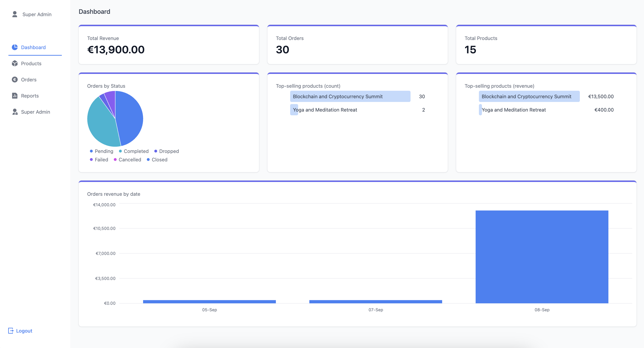Click the top profile avatar icon
This screenshot has width=644, height=348.
[15, 14]
